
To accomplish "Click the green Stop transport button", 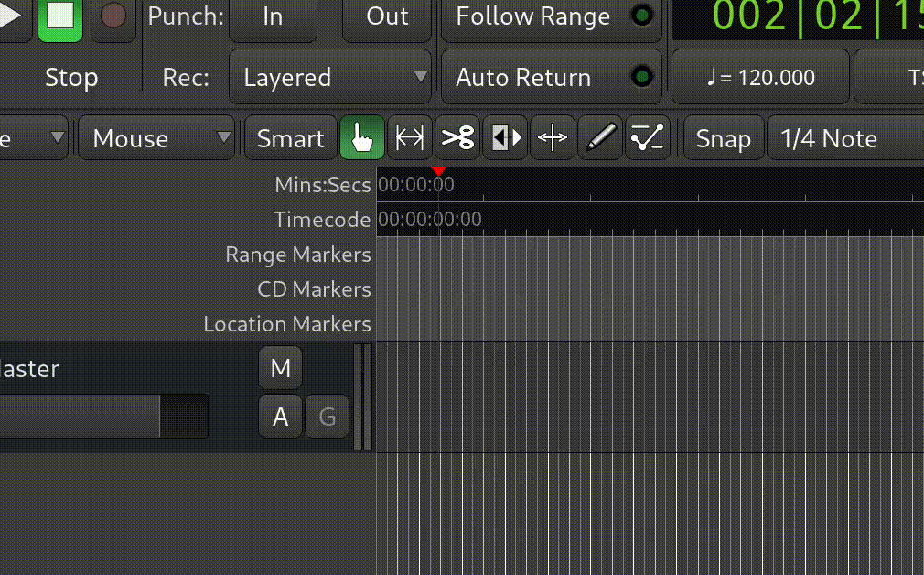I will coord(60,18).
